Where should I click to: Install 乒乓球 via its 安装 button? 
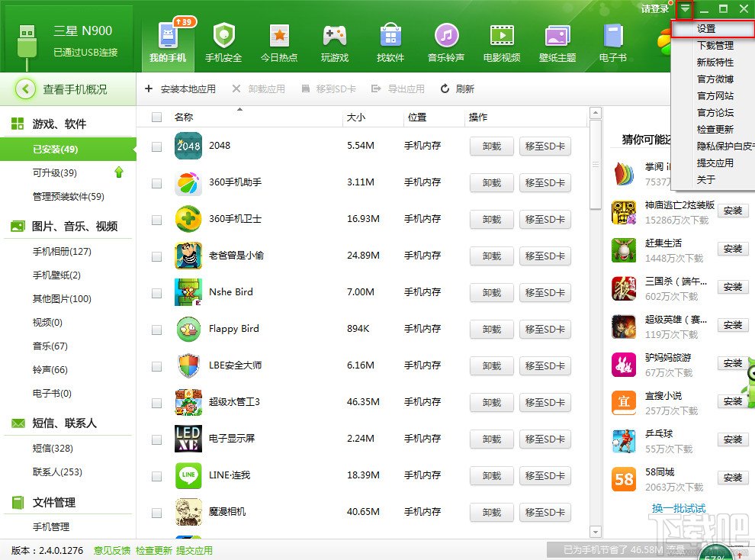(x=732, y=439)
